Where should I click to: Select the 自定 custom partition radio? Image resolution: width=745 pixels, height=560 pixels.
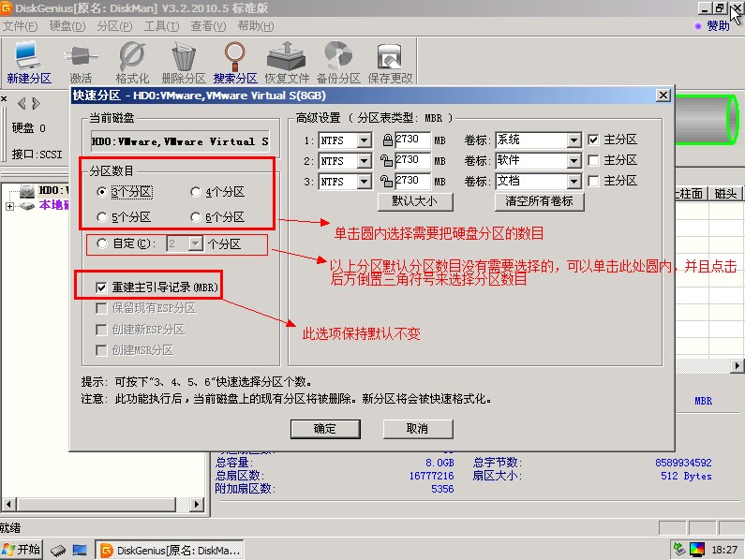click(101, 243)
